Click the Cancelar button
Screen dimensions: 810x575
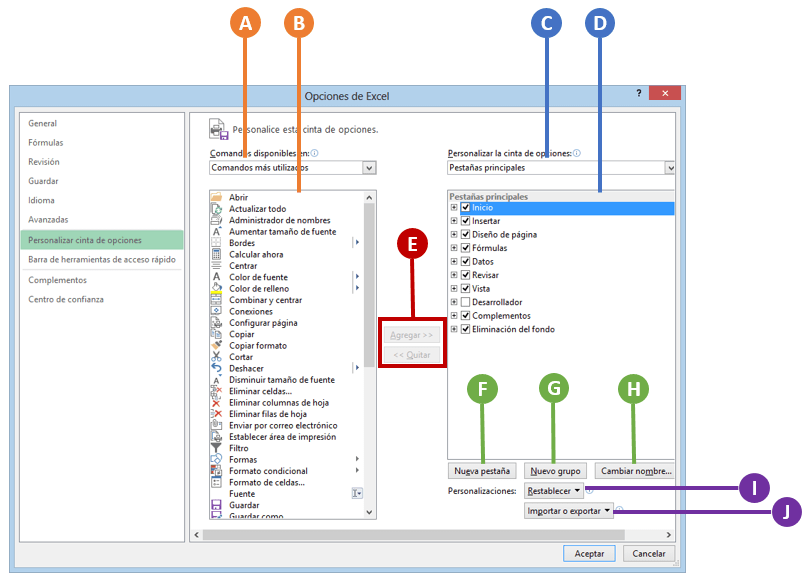tap(649, 553)
